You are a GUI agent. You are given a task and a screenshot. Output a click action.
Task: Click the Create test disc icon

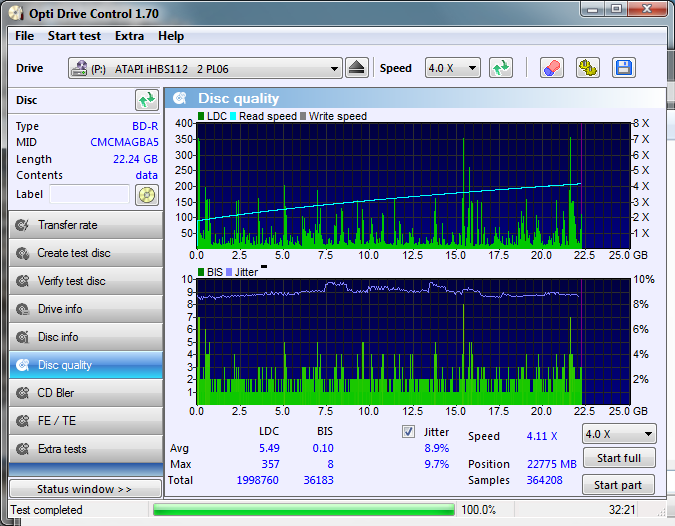(22, 253)
